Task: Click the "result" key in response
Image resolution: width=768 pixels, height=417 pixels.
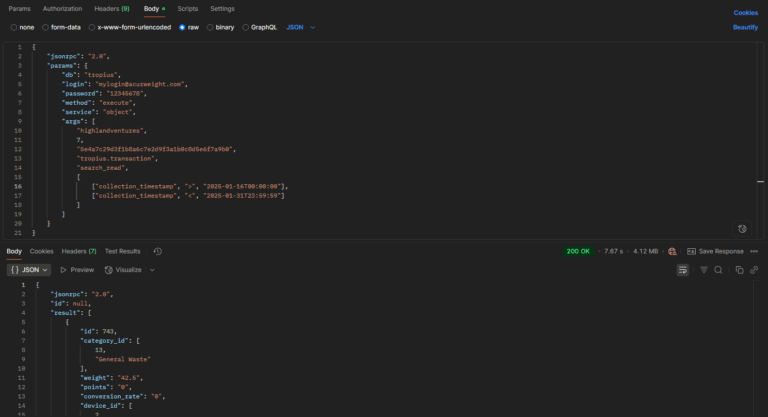Action: click(65, 313)
